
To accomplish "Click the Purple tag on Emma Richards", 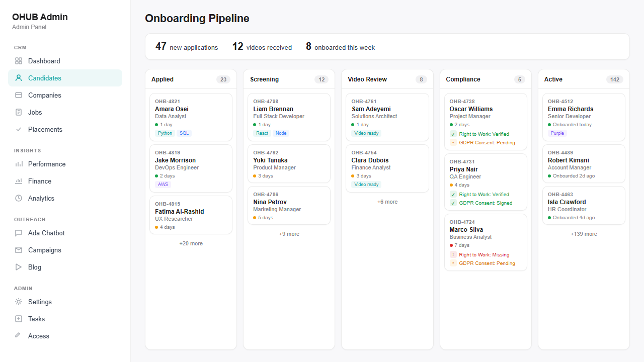I will tap(557, 133).
